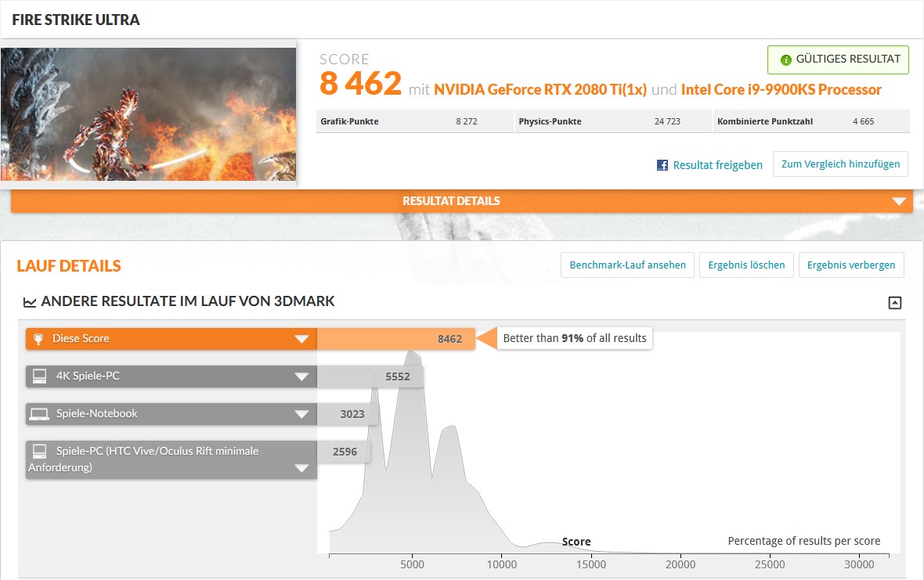This screenshot has width=924, height=580.
Task: Expand the Resultat Details orange bar
Action: coord(899,201)
